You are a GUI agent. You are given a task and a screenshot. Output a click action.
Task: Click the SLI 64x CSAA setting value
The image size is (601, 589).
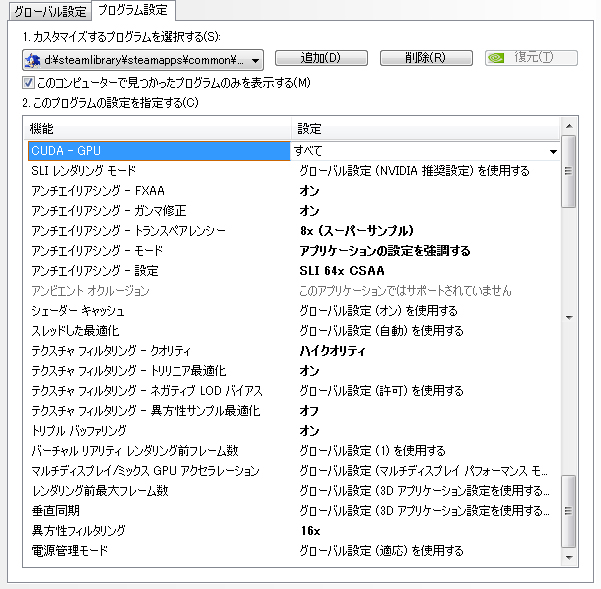click(x=342, y=271)
